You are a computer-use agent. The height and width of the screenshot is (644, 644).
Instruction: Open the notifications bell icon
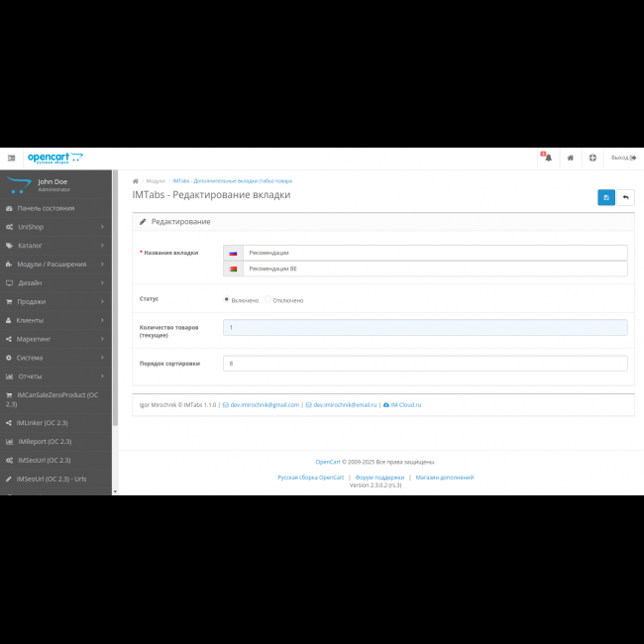547,158
